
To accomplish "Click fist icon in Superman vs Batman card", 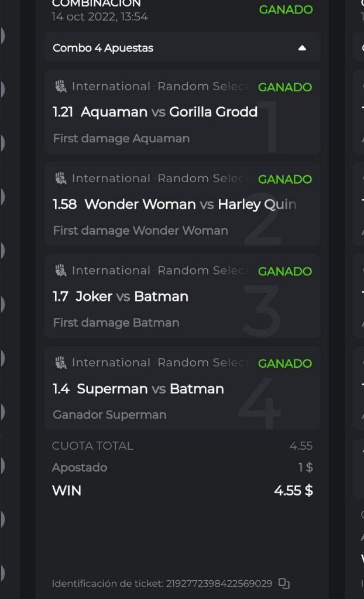I will [60, 362].
